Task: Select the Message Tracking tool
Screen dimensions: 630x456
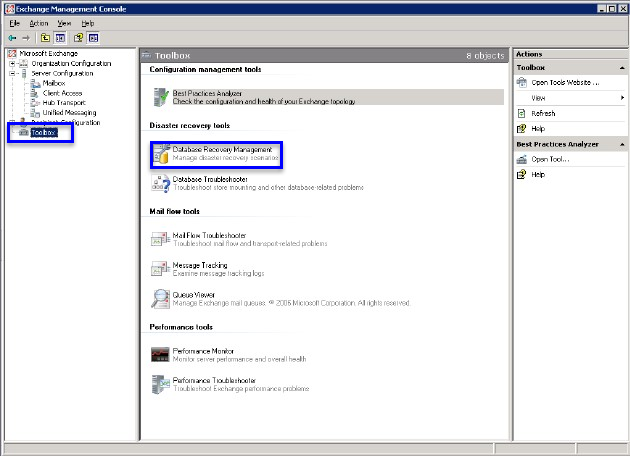Action: pyautogui.click(x=218, y=269)
